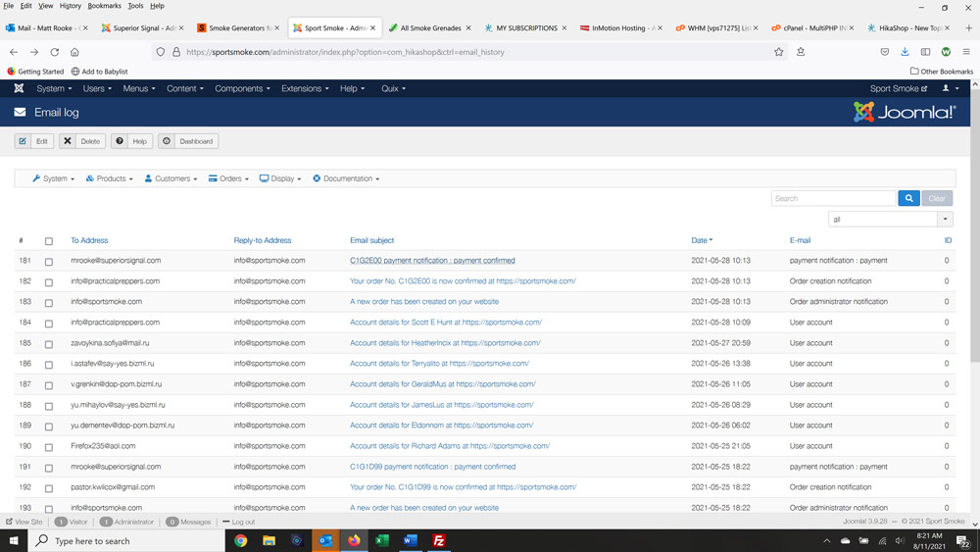
Task: Check the box for row 184
Action: pos(49,324)
